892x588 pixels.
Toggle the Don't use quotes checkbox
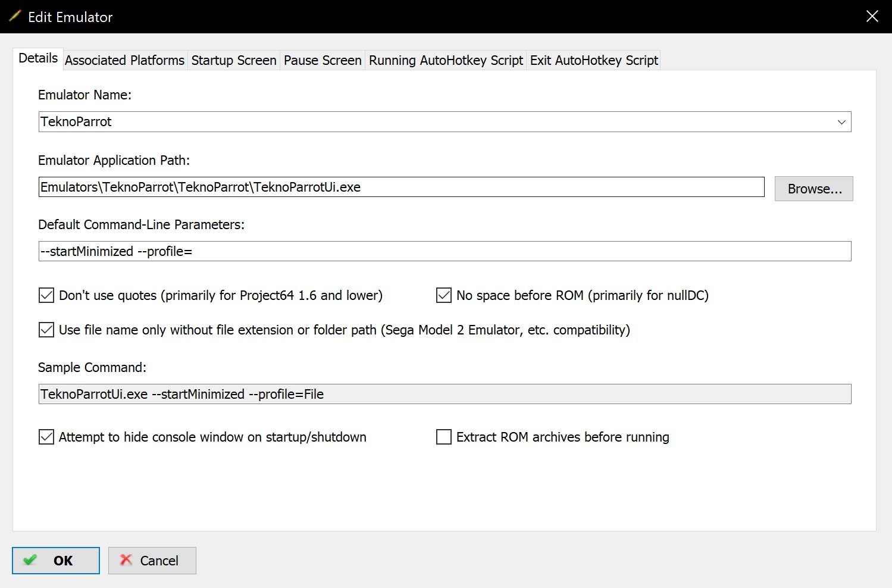coord(46,295)
